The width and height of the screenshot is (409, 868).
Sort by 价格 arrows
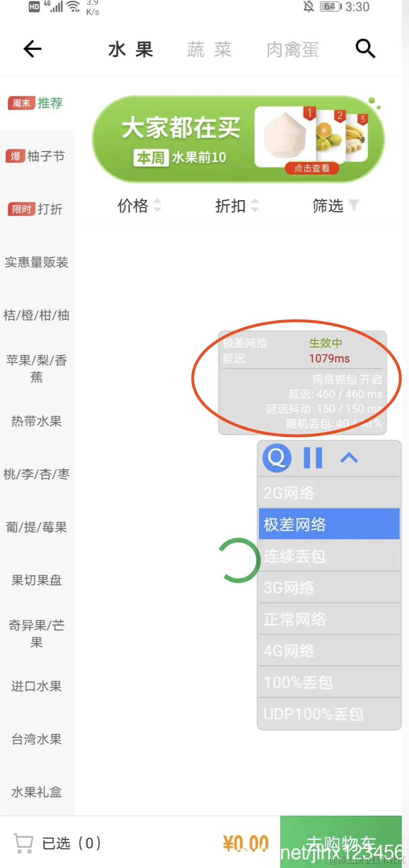(x=157, y=206)
